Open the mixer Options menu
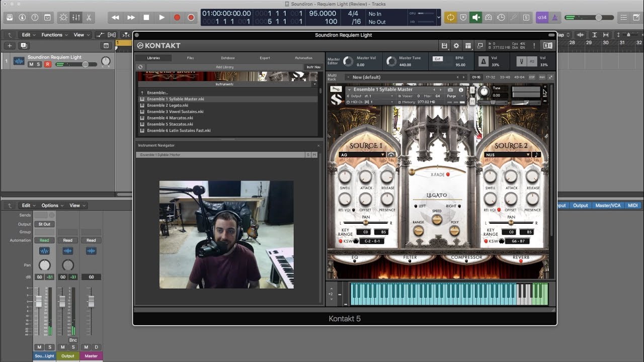The image size is (644, 362). coord(52,205)
